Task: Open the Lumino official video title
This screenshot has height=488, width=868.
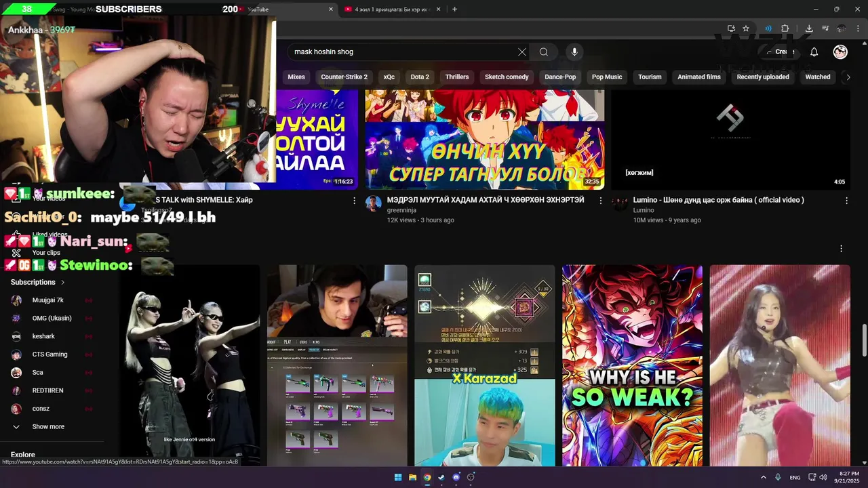Action: point(718,200)
